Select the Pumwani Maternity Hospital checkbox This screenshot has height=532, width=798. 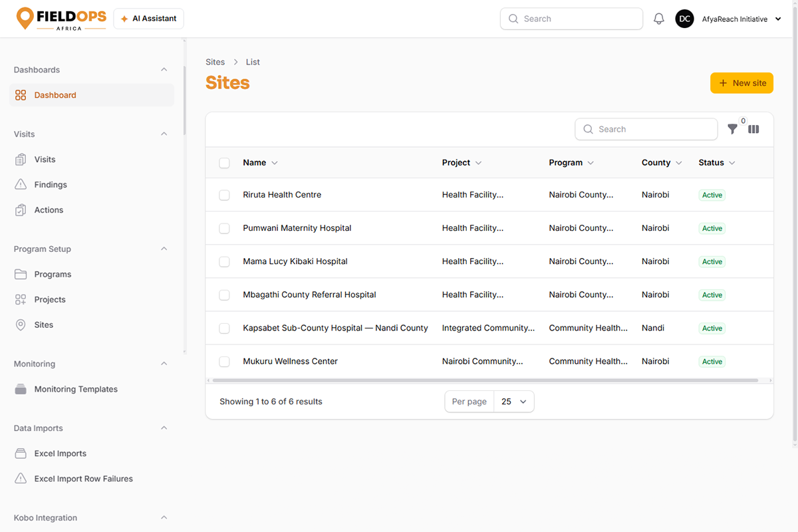(224, 228)
